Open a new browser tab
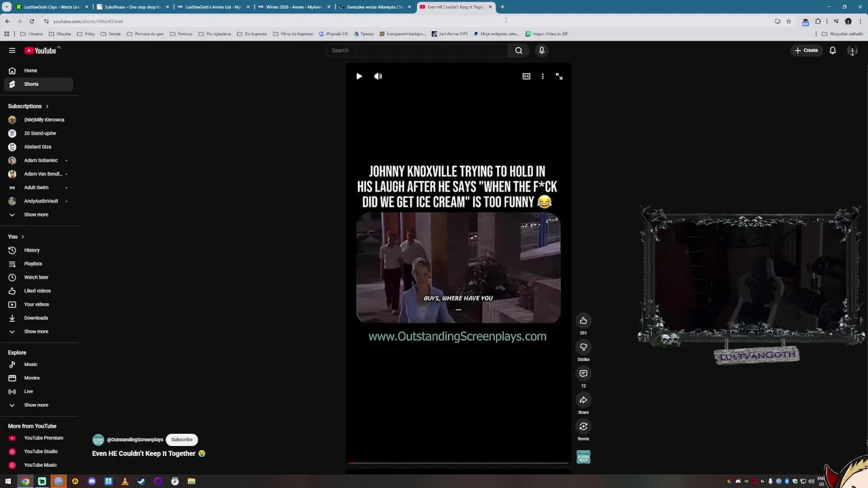The width and height of the screenshot is (868, 488). [x=502, y=7]
